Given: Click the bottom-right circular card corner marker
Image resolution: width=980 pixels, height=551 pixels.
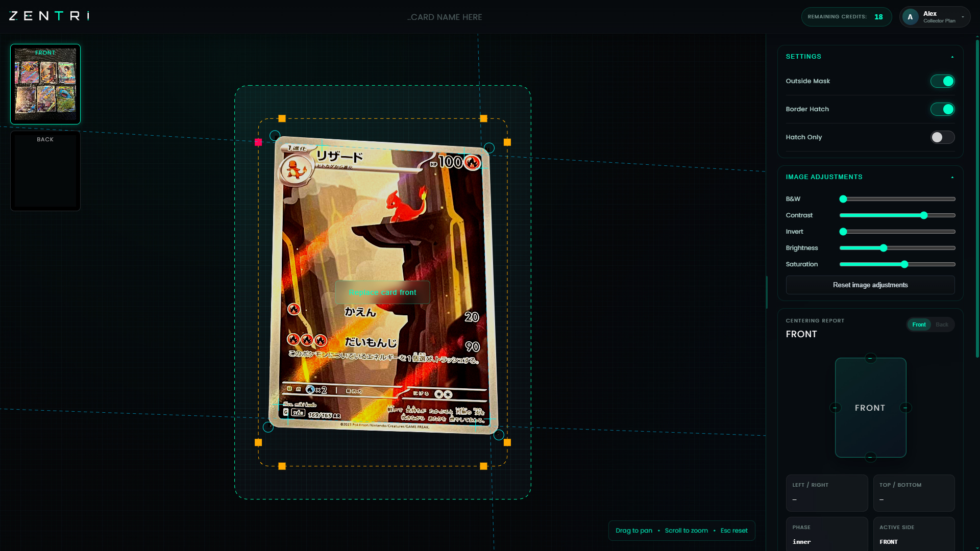Looking at the screenshot, I should pos(499,435).
